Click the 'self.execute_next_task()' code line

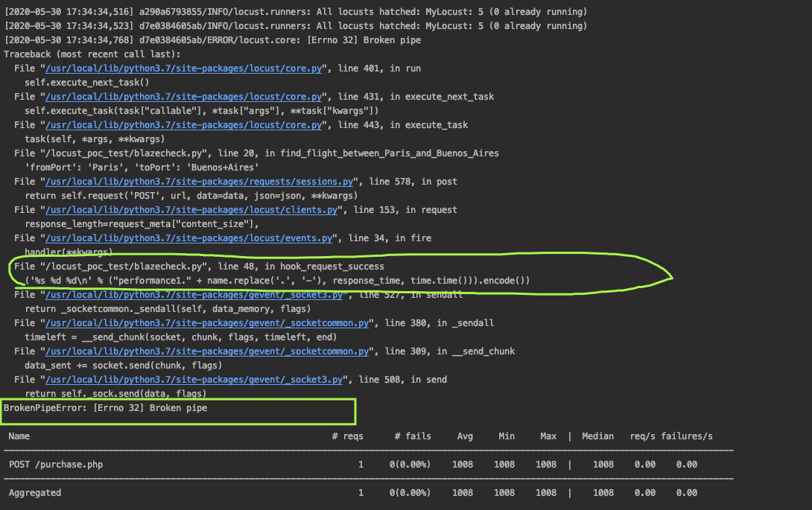coord(87,83)
